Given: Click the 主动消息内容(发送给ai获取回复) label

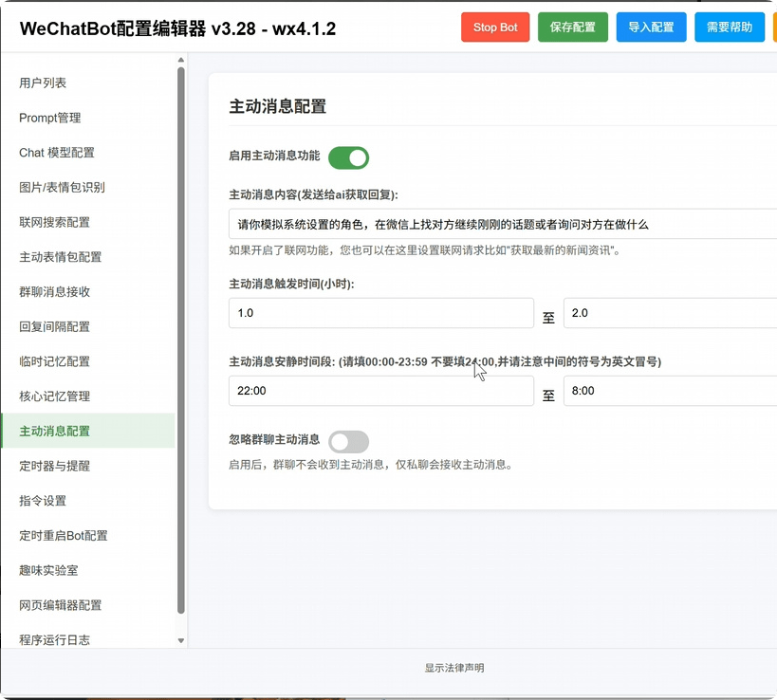Looking at the screenshot, I should coord(313,194).
